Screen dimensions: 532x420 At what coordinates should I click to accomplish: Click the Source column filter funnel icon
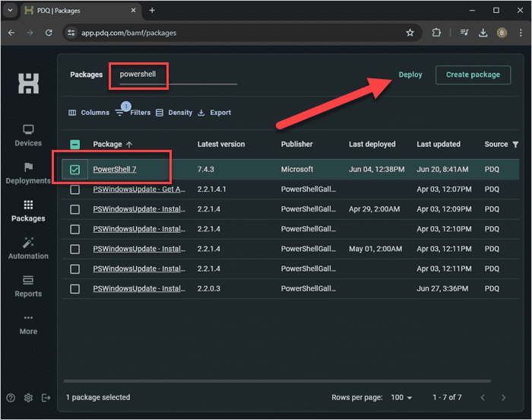coord(515,145)
